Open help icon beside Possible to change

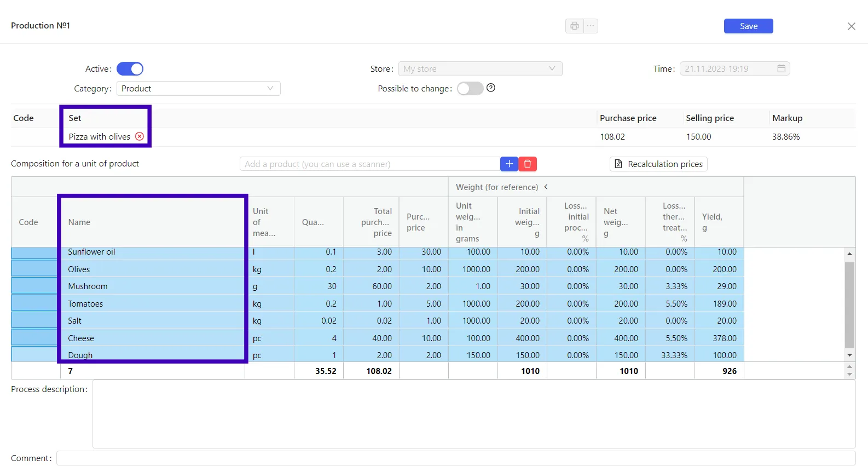(x=491, y=88)
